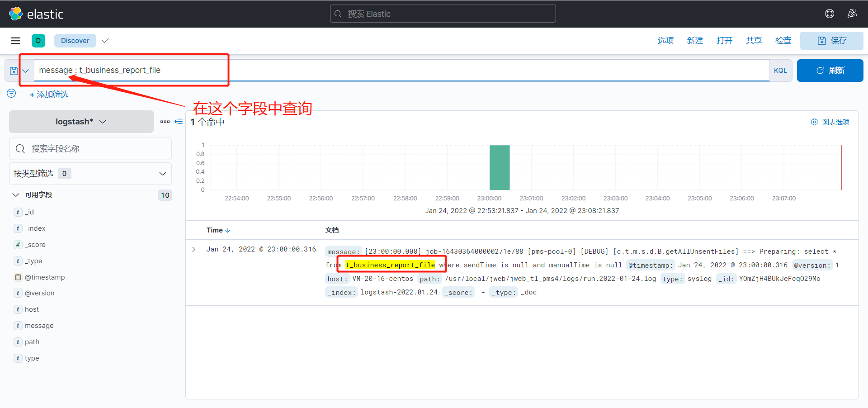Viewport: 868px width, 408px height.
Task: Open the 共享 share menu
Action: (754, 41)
